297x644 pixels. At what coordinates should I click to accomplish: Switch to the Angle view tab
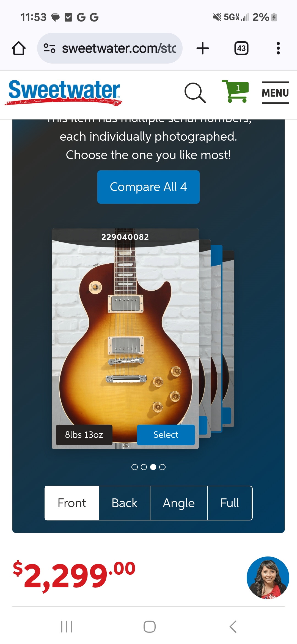(x=179, y=503)
